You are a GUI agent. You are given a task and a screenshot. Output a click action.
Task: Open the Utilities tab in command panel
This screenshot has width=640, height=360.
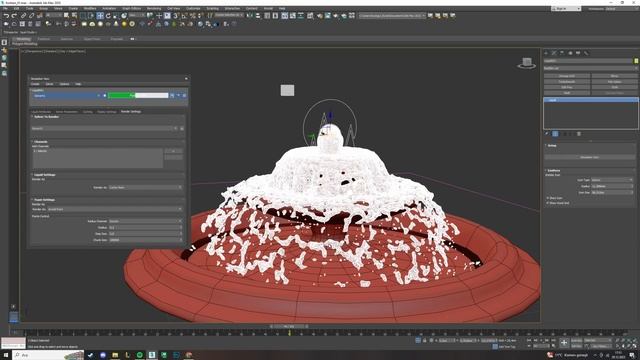tap(586, 53)
